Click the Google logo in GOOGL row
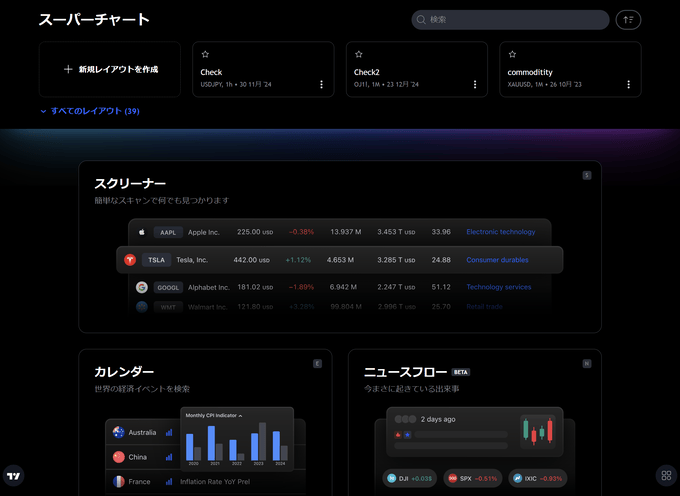680x496 pixels. 142,287
